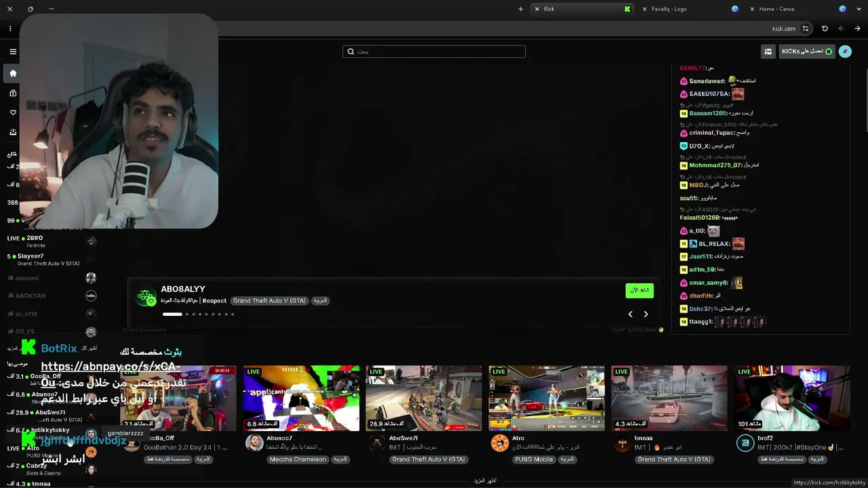Close the Home - Canva tab
The height and width of the screenshot is (488, 868).
[x=752, y=9]
